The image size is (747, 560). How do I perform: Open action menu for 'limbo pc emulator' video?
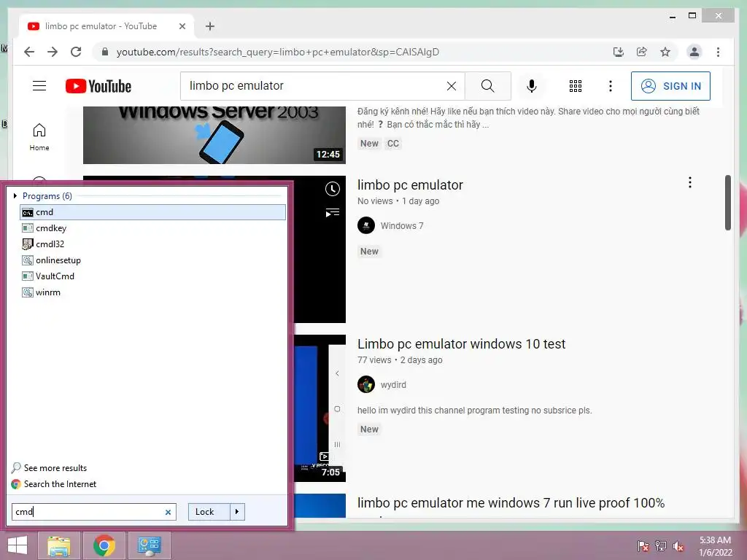689,182
